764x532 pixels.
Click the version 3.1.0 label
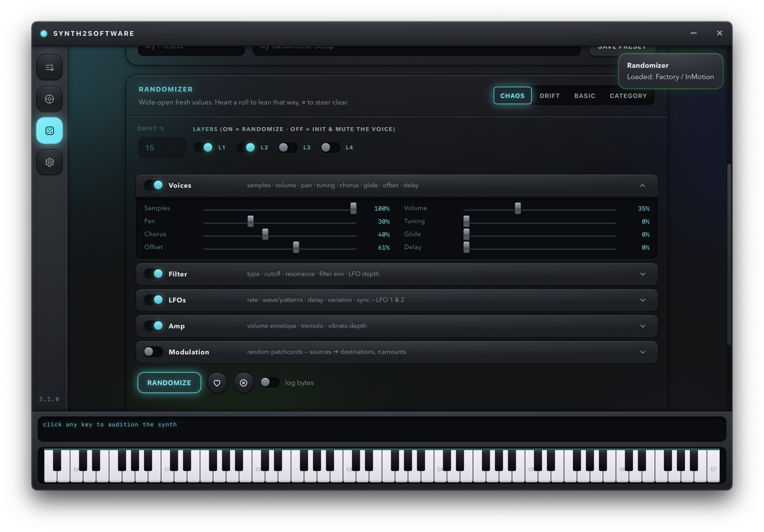(x=49, y=399)
